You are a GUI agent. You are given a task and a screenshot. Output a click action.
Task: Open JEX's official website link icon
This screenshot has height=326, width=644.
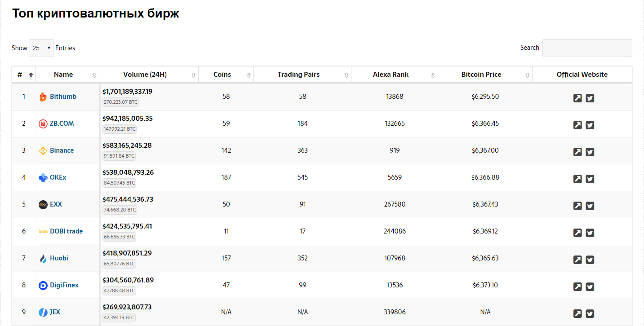click(577, 313)
